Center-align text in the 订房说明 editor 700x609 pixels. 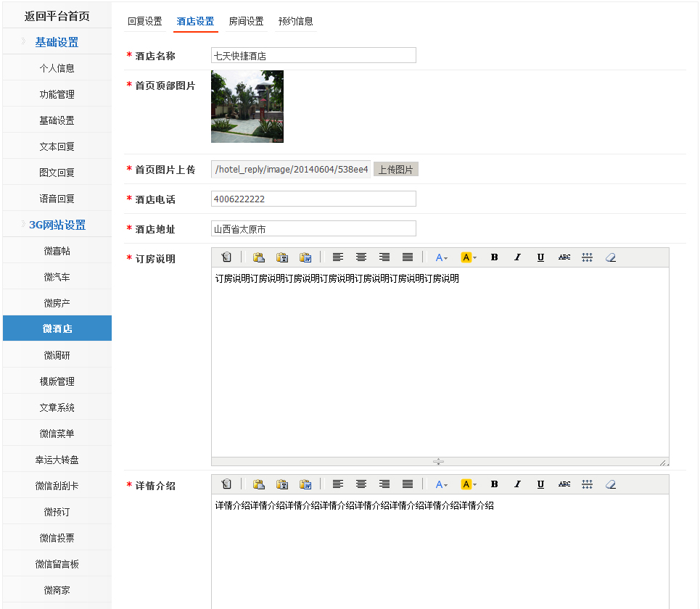coord(361,257)
